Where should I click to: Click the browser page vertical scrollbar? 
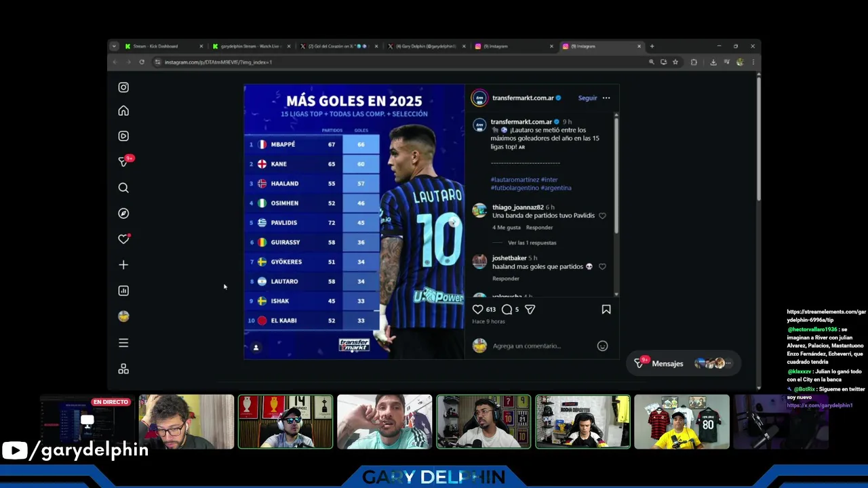(x=758, y=139)
